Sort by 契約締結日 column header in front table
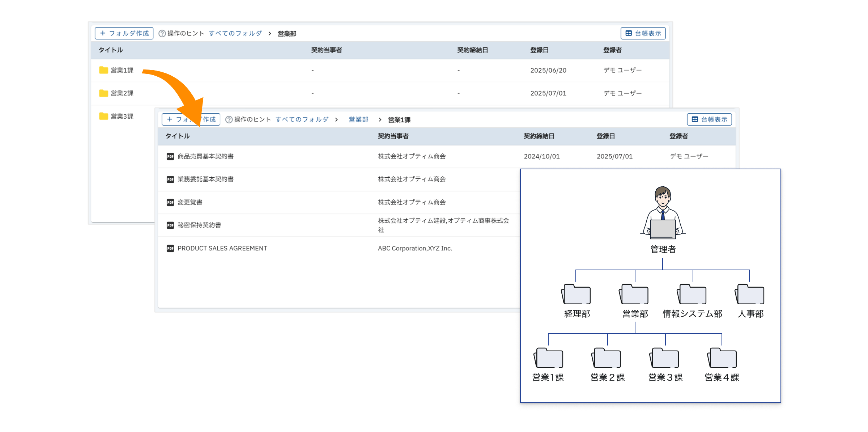 tap(539, 136)
